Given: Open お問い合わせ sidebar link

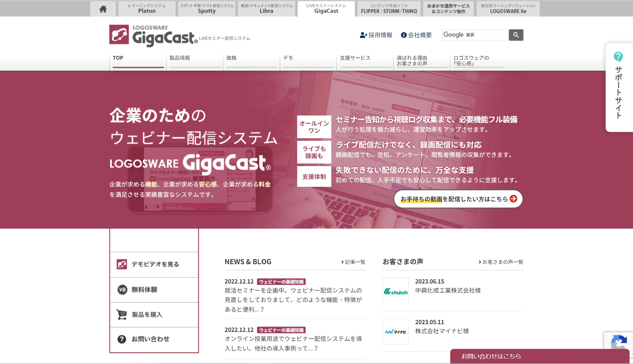Looking at the screenshot, I should click(154, 339).
